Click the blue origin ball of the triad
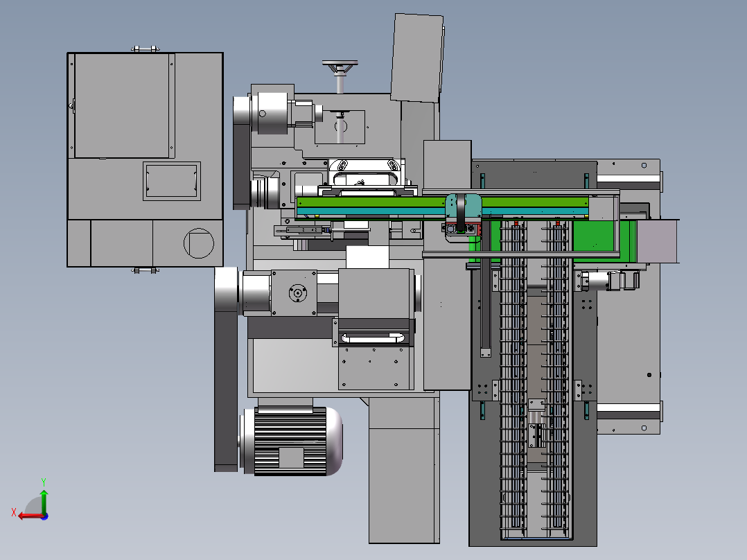Screen dimensions: 747x560 click(45, 516)
